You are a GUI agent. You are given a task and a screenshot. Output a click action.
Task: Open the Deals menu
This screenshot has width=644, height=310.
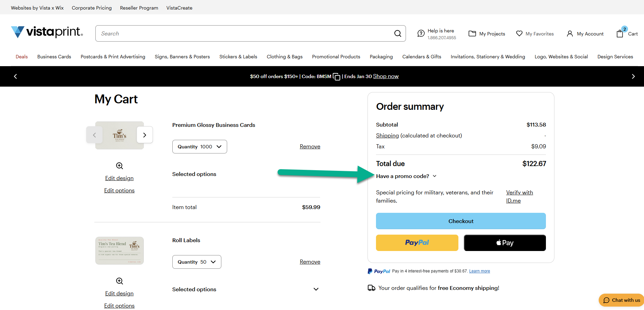tap(22, 57)
